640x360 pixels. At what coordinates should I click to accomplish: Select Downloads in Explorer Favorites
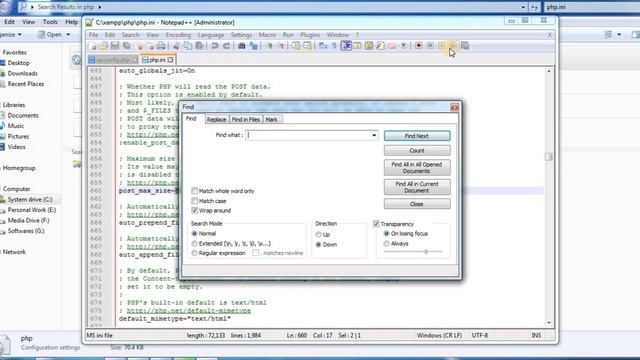click(x=22, y=73)
